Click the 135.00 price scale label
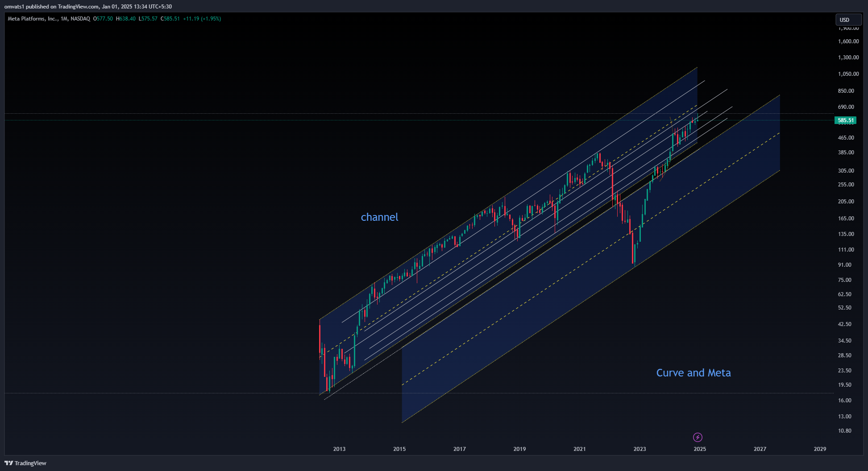Viewport: 868px width, 471px height. click(846, 234)
